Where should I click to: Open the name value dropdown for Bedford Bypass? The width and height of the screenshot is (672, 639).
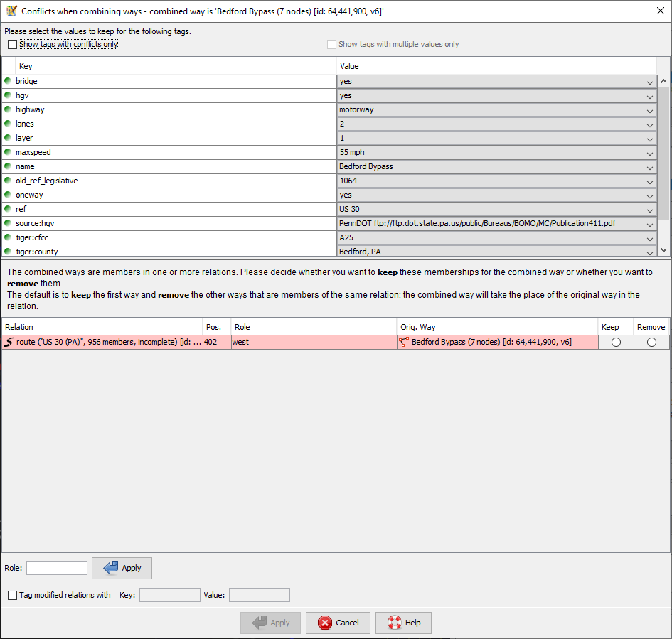[x=649, y=167]
